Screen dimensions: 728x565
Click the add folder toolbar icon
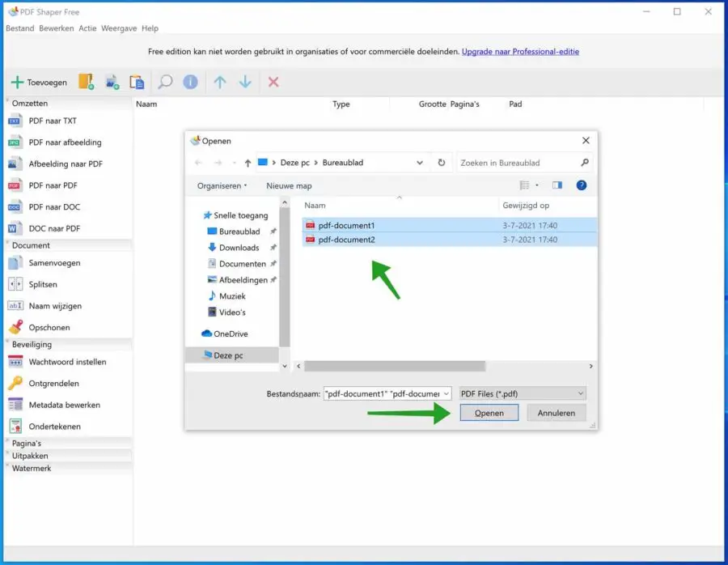click(x=86, y=82)
